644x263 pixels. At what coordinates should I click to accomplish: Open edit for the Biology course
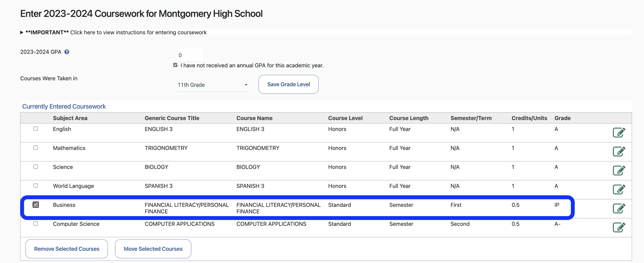pyautogui.click(x=619, y=170)
